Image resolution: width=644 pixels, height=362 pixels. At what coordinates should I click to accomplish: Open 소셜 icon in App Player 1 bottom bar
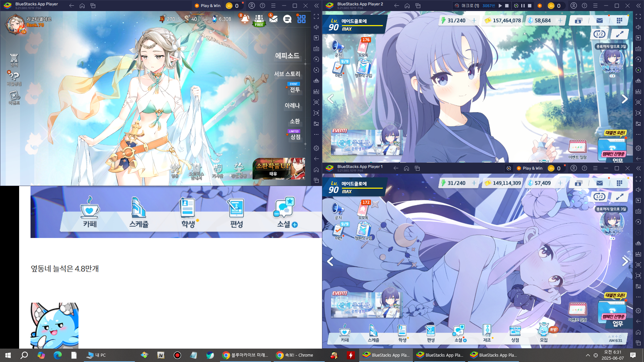click(459, 334)
